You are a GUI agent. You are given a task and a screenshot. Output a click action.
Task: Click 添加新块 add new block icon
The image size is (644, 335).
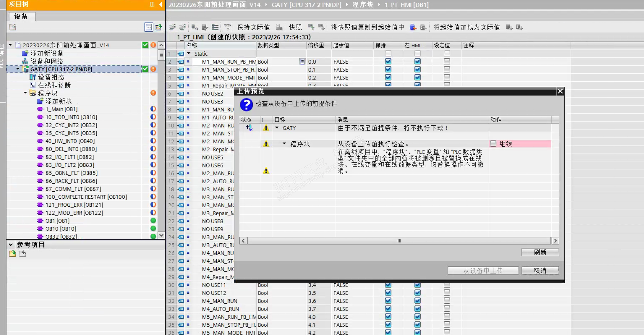click(40, 101)
